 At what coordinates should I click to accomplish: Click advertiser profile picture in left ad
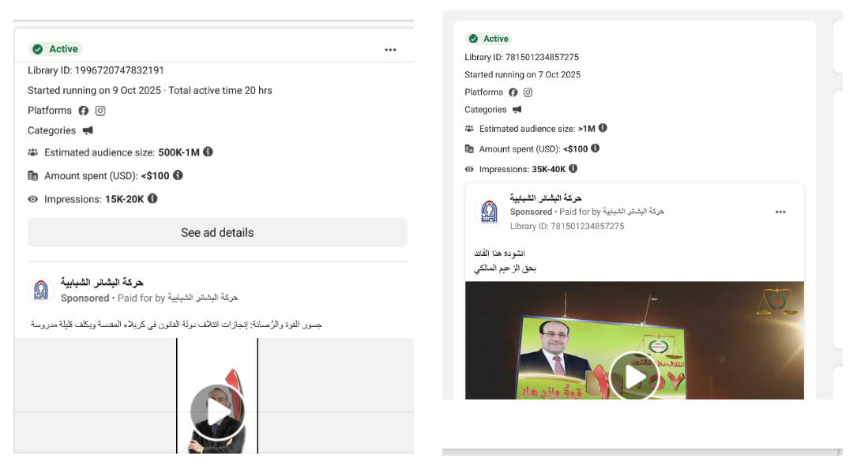point(41,290)
